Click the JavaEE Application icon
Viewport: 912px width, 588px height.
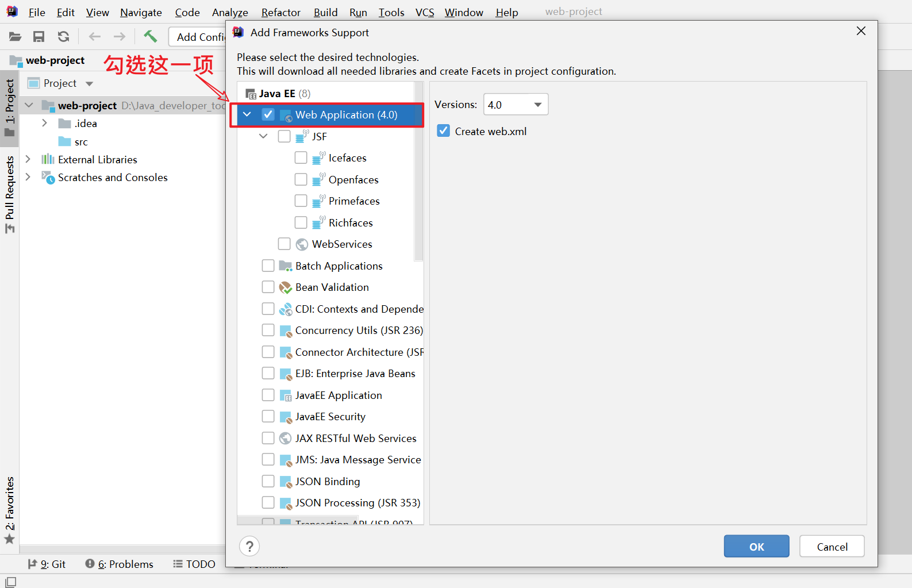285,395
